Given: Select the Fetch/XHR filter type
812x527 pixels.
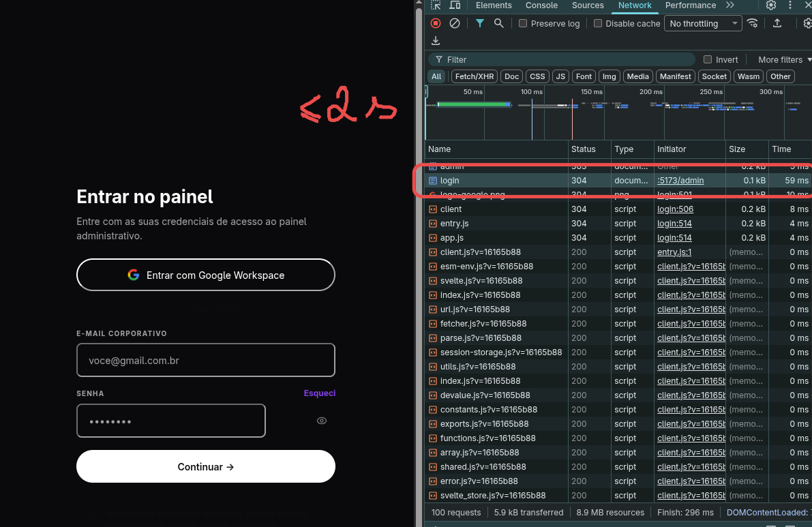Looking at the screenshot, I should 475,76.
